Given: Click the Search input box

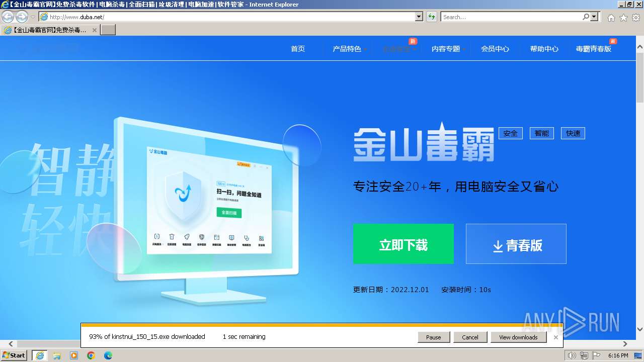Looking at the screenshot, I should click(511, 17).
